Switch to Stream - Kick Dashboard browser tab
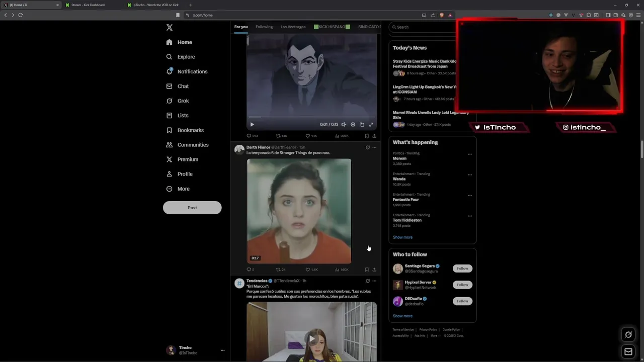Screen dimensions: 644x362 coord(88,5)
